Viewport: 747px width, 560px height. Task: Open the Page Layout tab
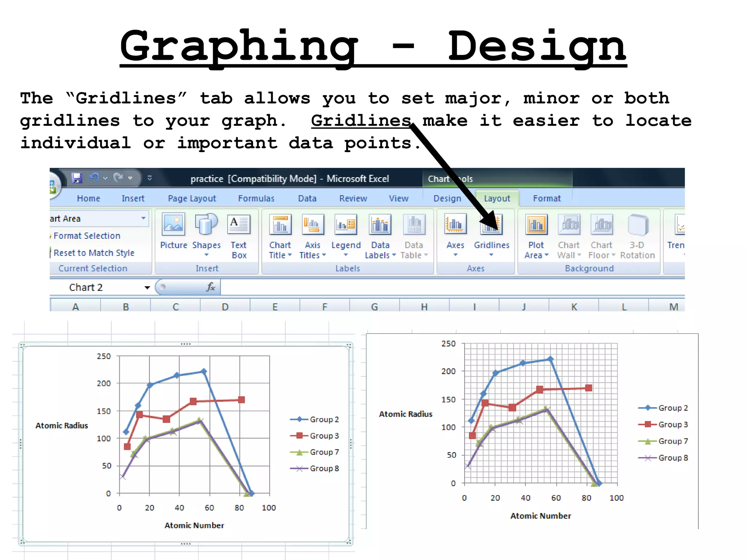(x=192, y=198)
